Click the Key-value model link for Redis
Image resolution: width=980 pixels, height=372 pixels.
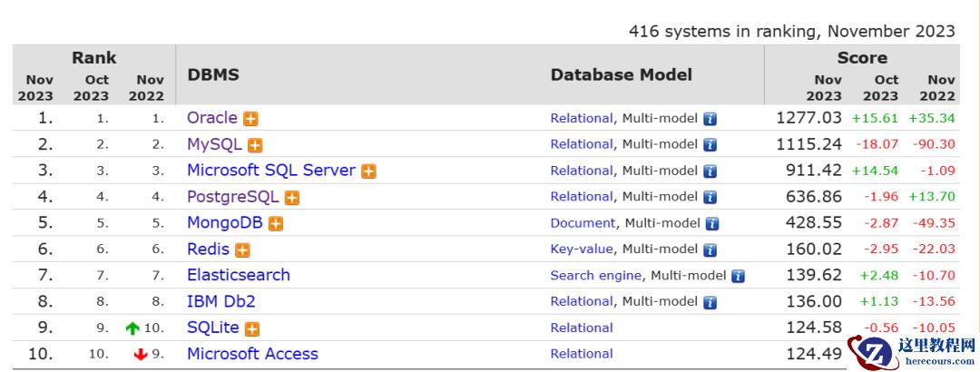582,250
